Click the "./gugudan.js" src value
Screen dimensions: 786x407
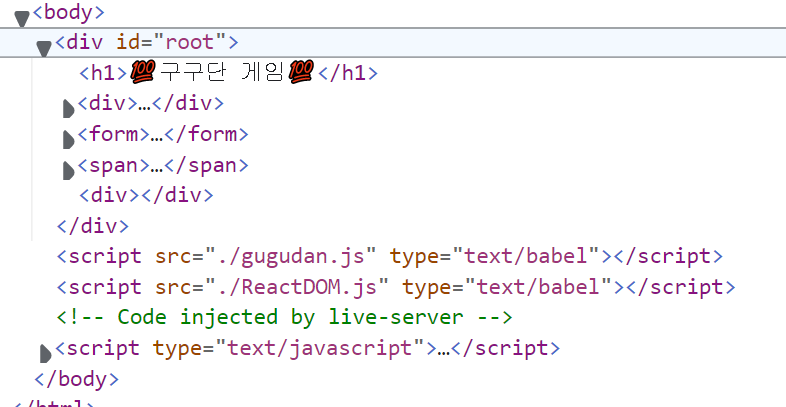[x=290, y=256]
